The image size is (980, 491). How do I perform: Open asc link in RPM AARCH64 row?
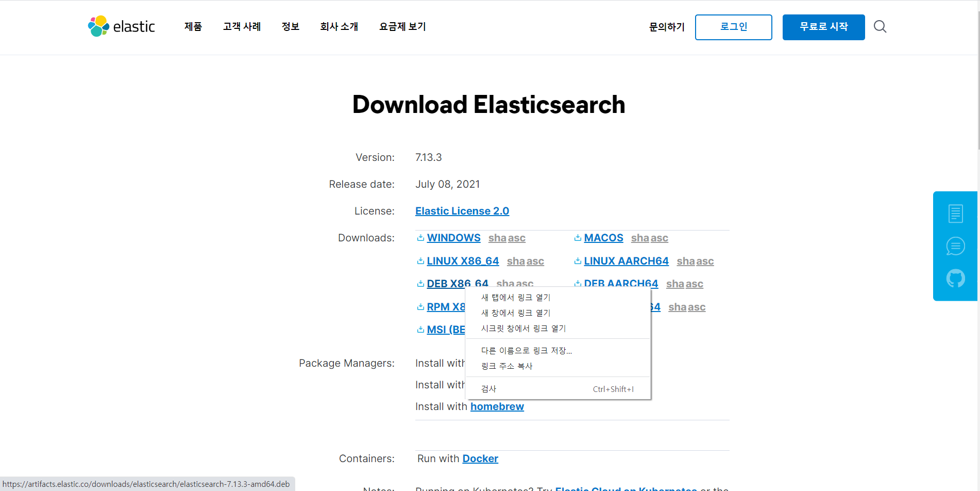pos(697,307)
